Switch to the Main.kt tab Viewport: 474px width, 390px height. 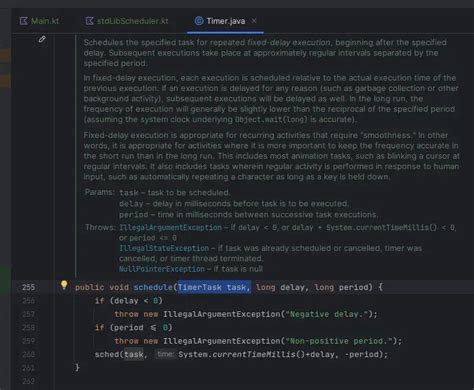pos(39,21)
